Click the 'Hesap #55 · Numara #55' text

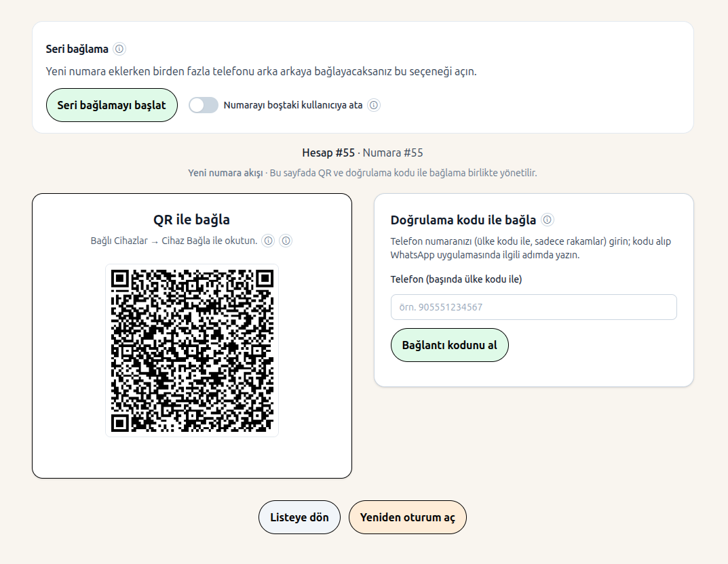pyautogui.click(x=362, y=153)
